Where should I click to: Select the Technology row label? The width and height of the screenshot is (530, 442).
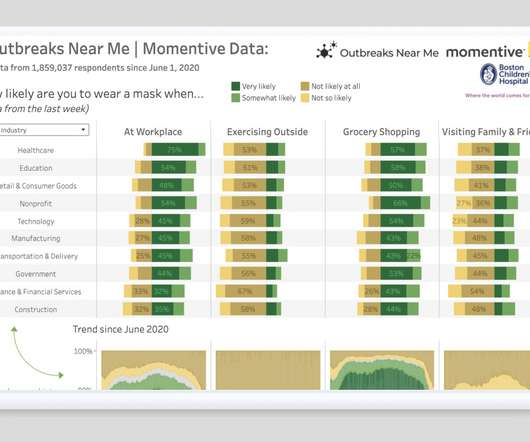click(36, 221)
